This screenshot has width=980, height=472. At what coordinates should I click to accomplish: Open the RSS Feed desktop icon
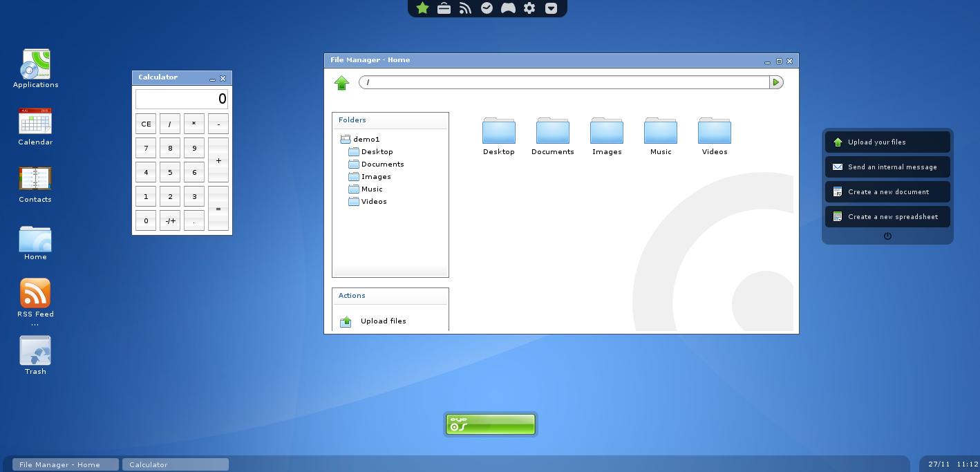[35, 293]
